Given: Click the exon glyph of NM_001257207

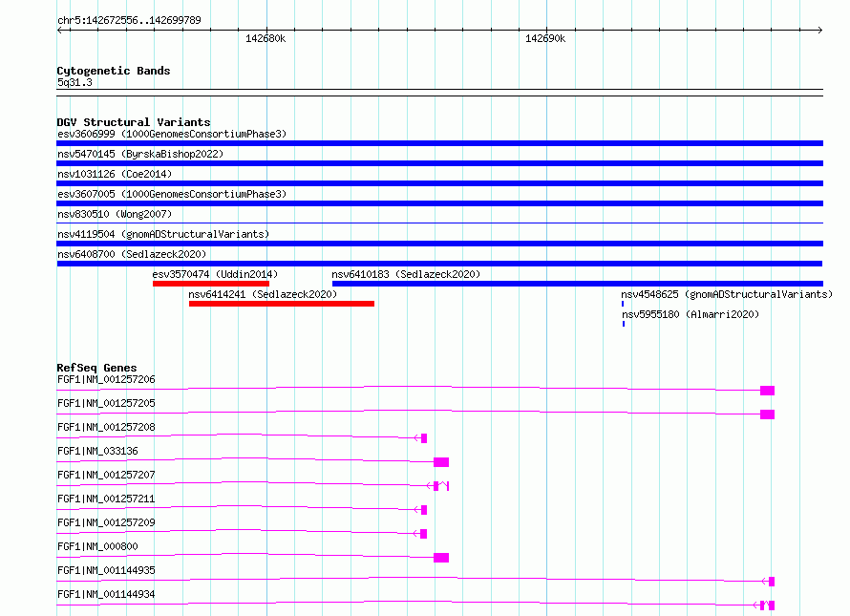Looking at the screenshot, I should click(438, 486).
